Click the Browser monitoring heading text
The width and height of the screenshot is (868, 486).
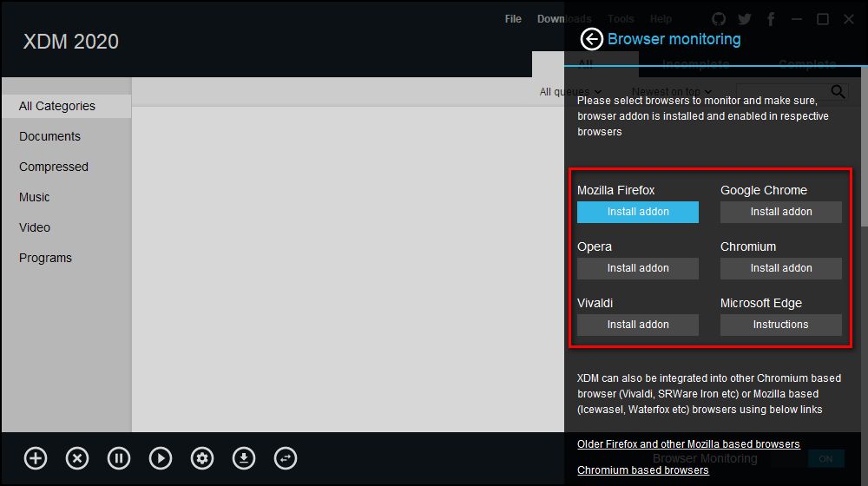pyautogui.click(x=674, y=39)
